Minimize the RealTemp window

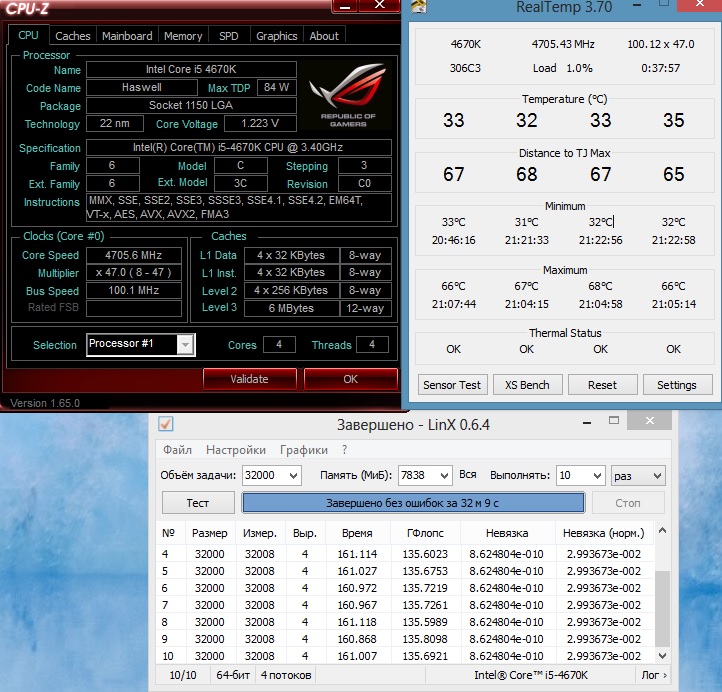pyautogui.click(x=637, y=6)
